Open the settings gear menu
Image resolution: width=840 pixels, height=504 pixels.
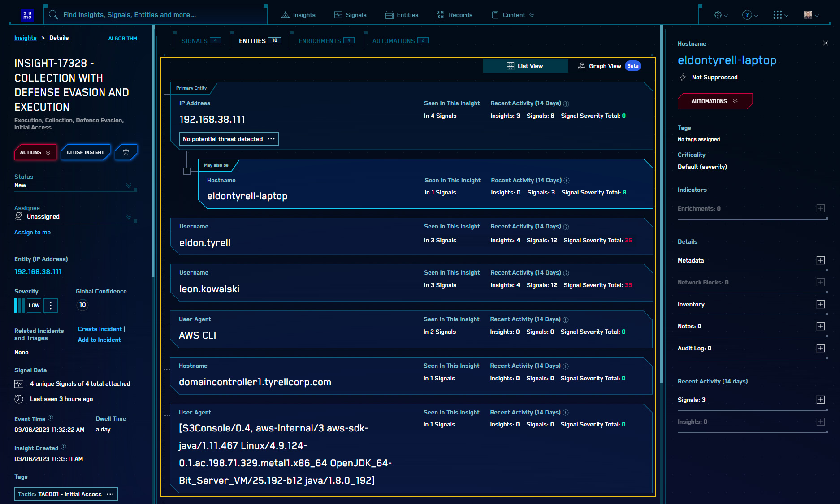(719, 15)
